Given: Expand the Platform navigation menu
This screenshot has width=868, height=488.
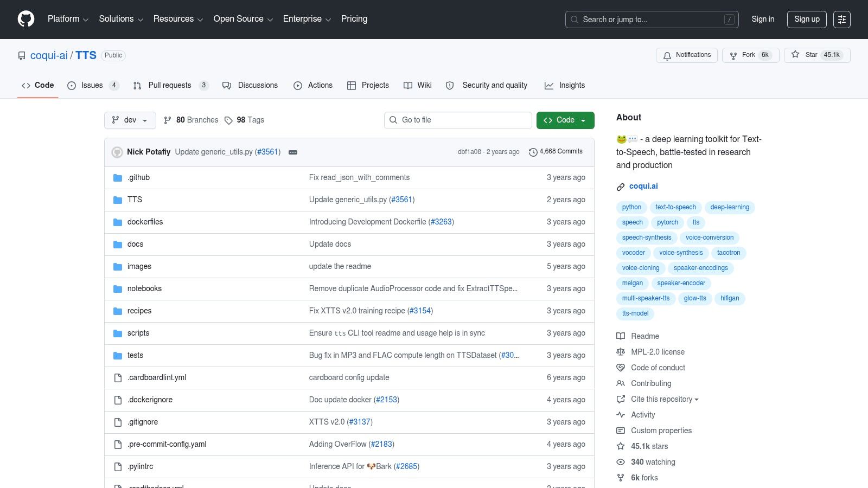Looking at the screenshot, I should coord(68,19).
